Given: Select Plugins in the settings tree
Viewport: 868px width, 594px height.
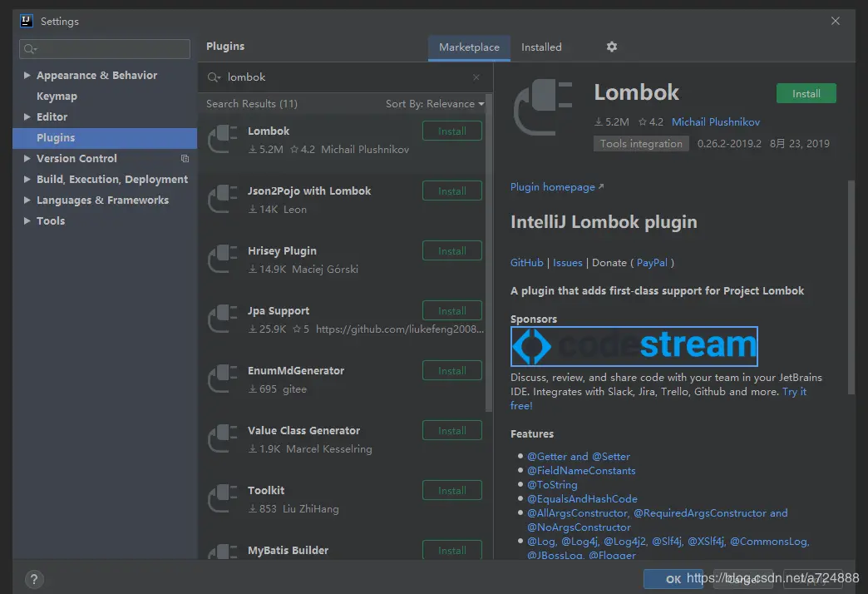Looking at the screenshot, I should [x=105, y=138].
